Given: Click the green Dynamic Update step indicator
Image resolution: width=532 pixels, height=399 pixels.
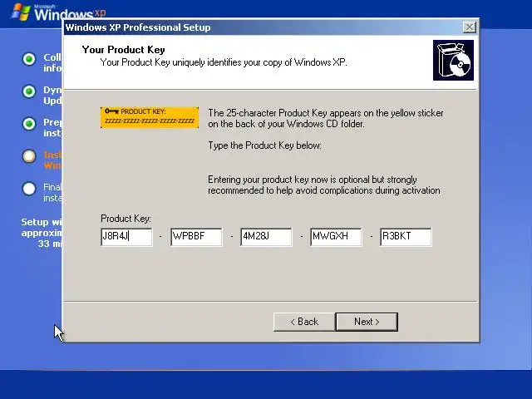Looking at the screenshot, I should point(29,91).
